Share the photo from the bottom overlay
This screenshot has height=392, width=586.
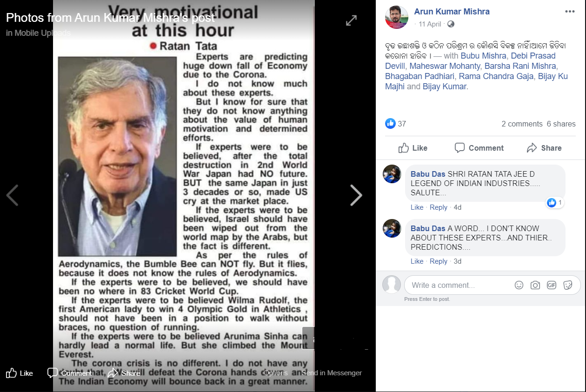tap(124, 373)
